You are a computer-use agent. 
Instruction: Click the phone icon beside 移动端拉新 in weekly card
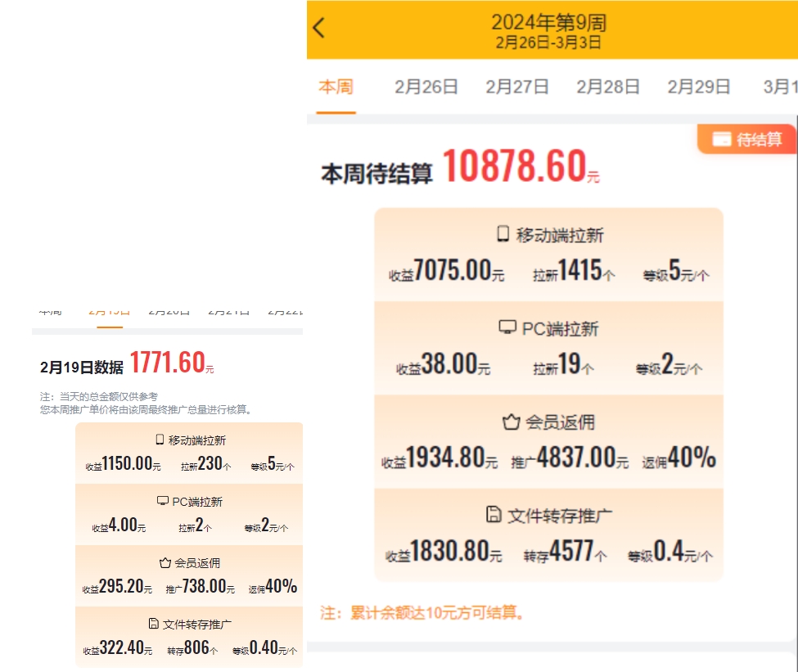coord(503,233)
